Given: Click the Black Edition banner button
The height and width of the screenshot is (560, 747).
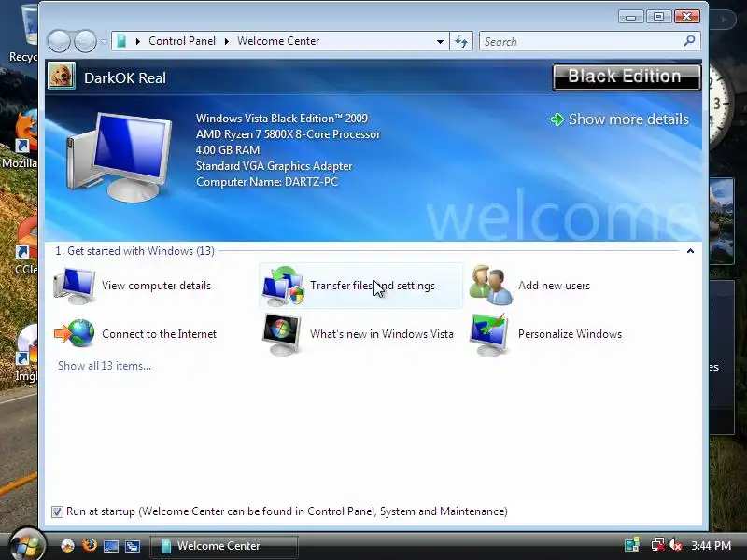Looking at the screenshot, I should pos(627,77).
